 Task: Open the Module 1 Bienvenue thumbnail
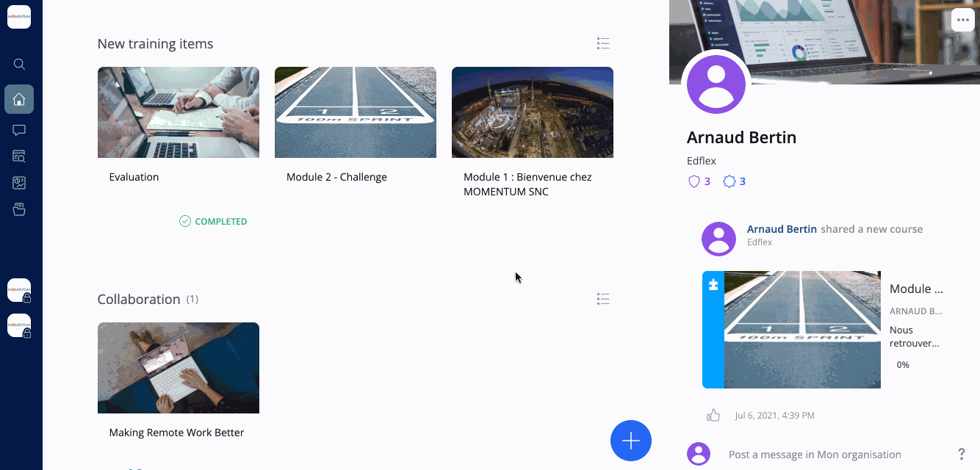pos(533,112)
